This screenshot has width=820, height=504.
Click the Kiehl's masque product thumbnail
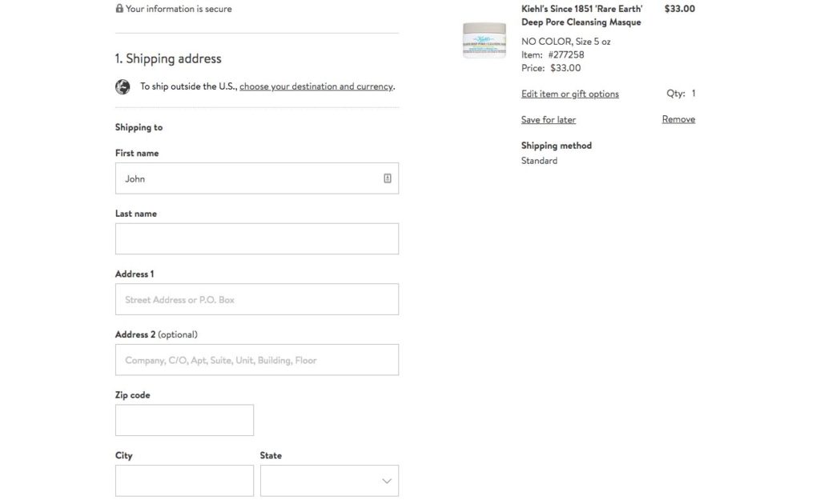[x=484, y=40]
